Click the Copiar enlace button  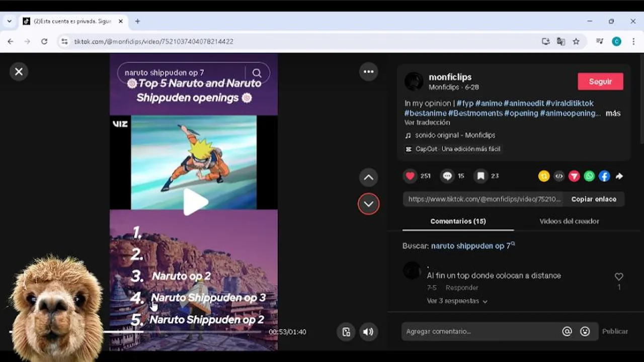point(594,199)
